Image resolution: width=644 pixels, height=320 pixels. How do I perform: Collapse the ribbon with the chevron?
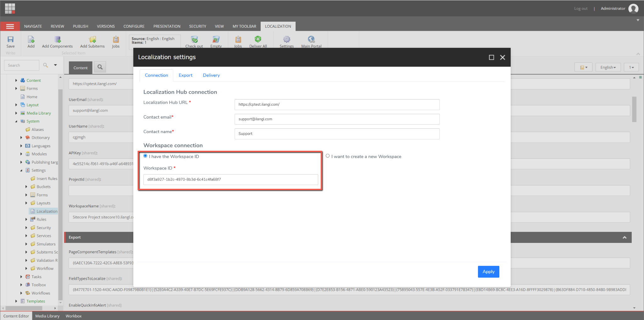tap(638, 54)
